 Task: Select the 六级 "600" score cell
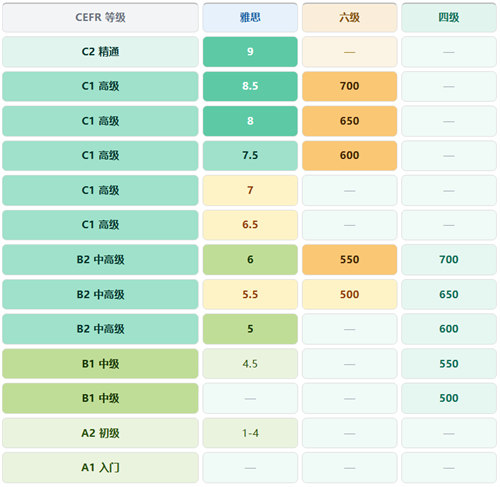click(349, 156)
